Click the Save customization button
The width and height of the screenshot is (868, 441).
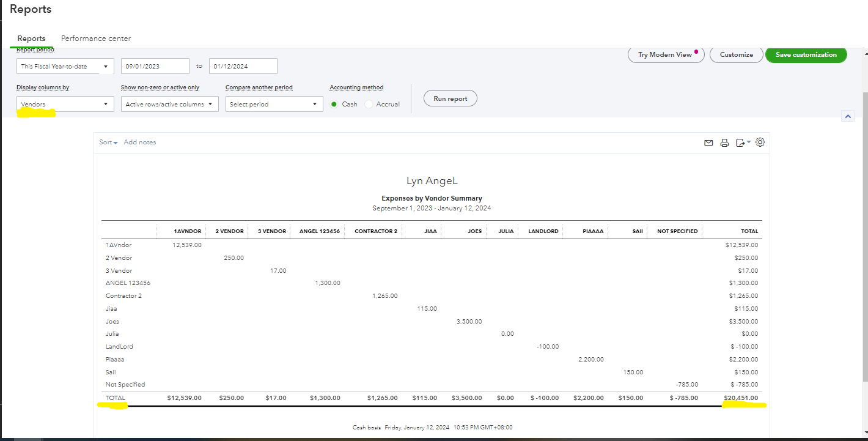point(806,54)
